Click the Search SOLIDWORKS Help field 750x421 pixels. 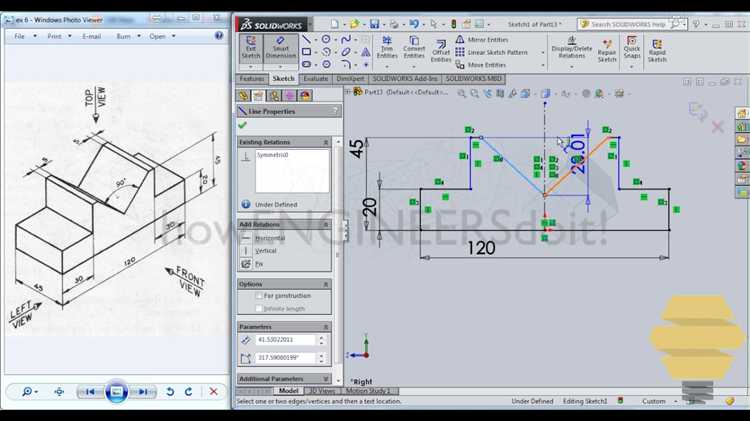pyautogui.click(x=629, y=24)
